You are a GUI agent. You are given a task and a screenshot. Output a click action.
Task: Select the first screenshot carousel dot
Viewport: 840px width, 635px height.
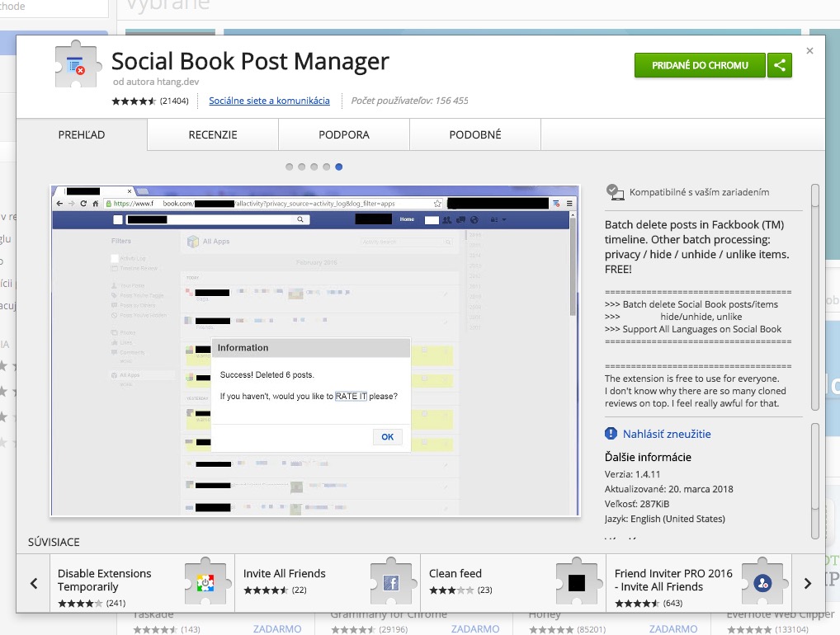290,167
